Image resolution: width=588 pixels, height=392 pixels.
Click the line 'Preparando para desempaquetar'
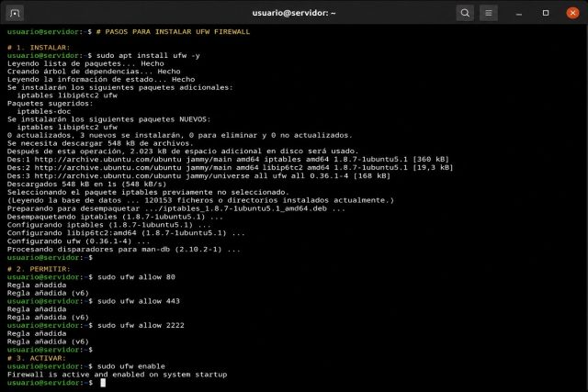pyautogui.click(x=176, y=208)
